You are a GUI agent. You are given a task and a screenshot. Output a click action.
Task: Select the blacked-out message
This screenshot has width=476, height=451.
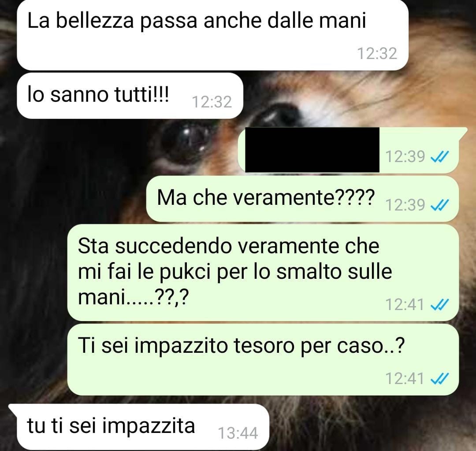[x=312, y=150]
